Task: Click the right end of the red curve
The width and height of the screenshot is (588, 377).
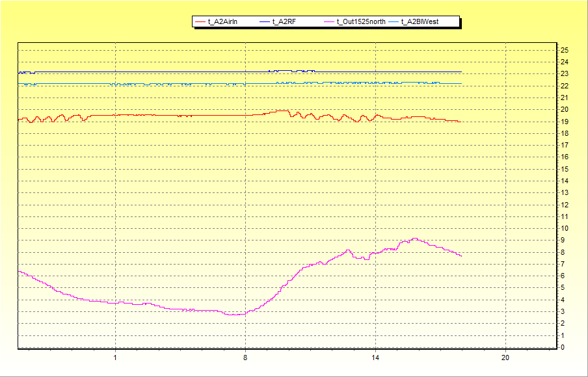Action: click(x=460, y=122)
